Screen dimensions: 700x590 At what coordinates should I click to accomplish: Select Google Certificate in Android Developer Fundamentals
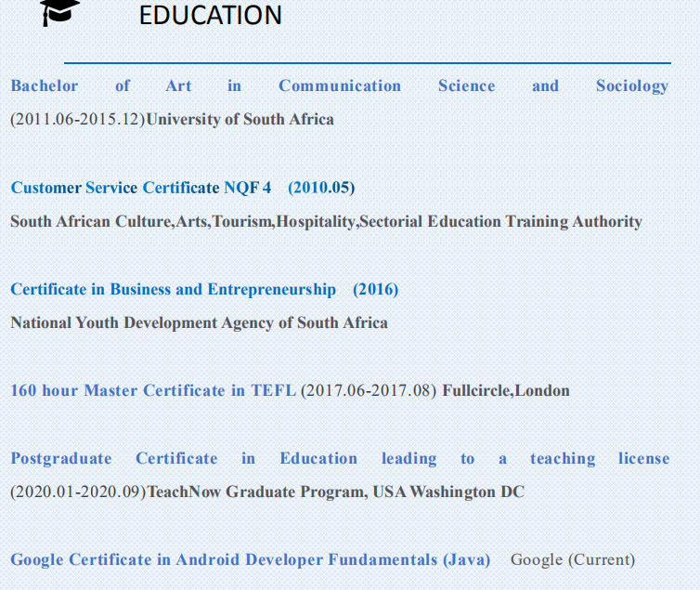(251, 559)
